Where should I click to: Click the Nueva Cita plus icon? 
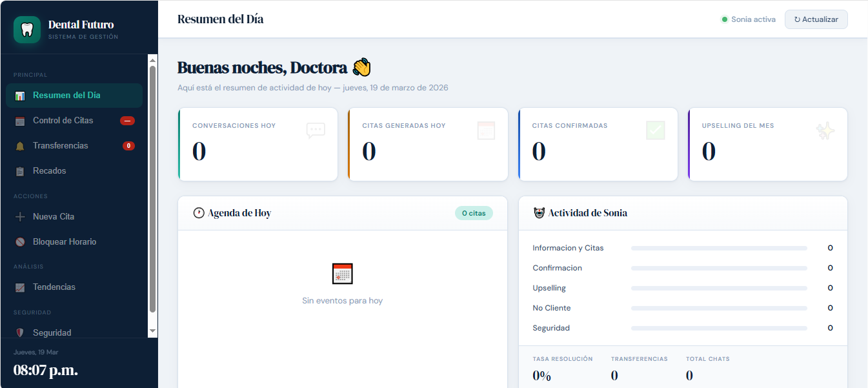coord(20,217)
